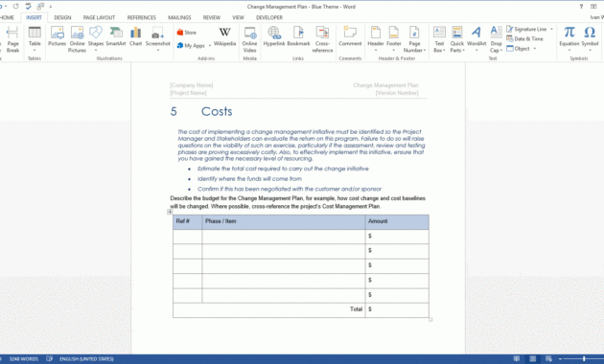This screenshot has width=604, height=364.
Task: Expand Signature Line dropdown arrow
Action: click(551, 29)
